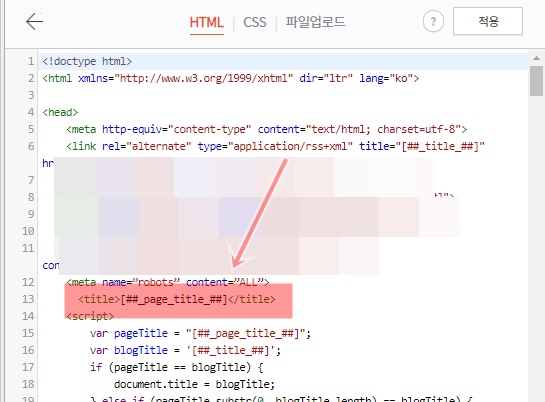Click the 적용 apply button
545x402 pixels.
pyautogui.click(x=488, y=21)
